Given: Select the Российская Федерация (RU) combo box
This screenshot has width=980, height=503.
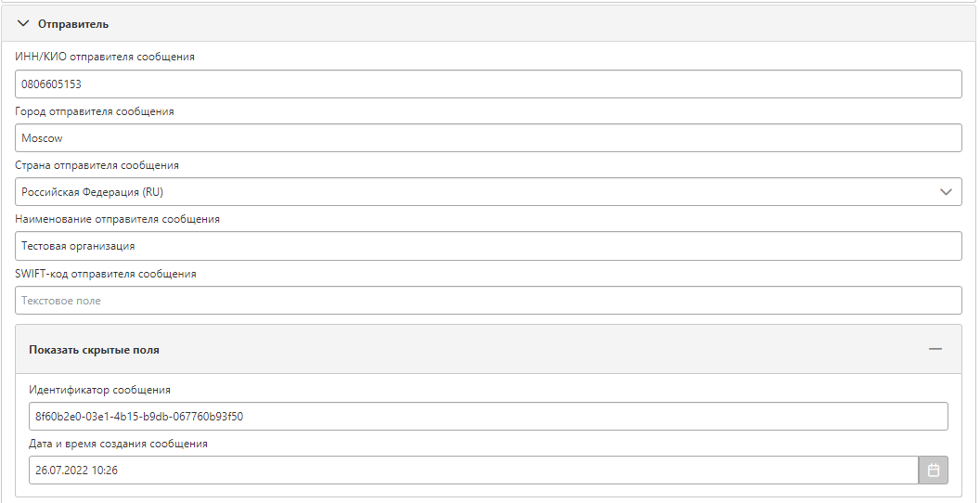Looking at the screenshot, I should point(488,192).
